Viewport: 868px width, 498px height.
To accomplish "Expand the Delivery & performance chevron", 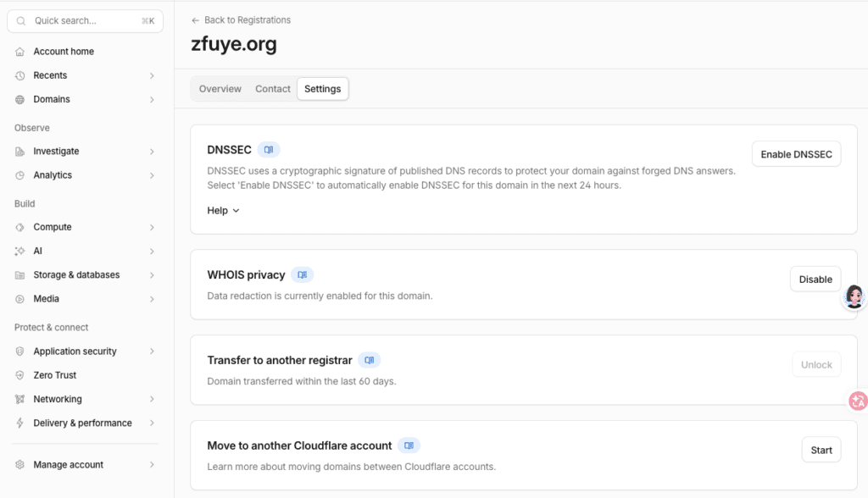I will 152,423.
